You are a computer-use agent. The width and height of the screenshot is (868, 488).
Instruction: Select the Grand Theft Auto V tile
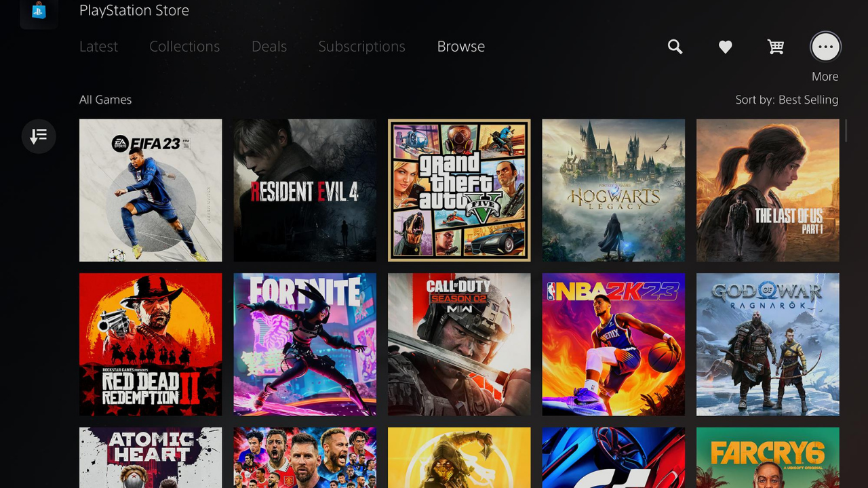tap(459, 190)
